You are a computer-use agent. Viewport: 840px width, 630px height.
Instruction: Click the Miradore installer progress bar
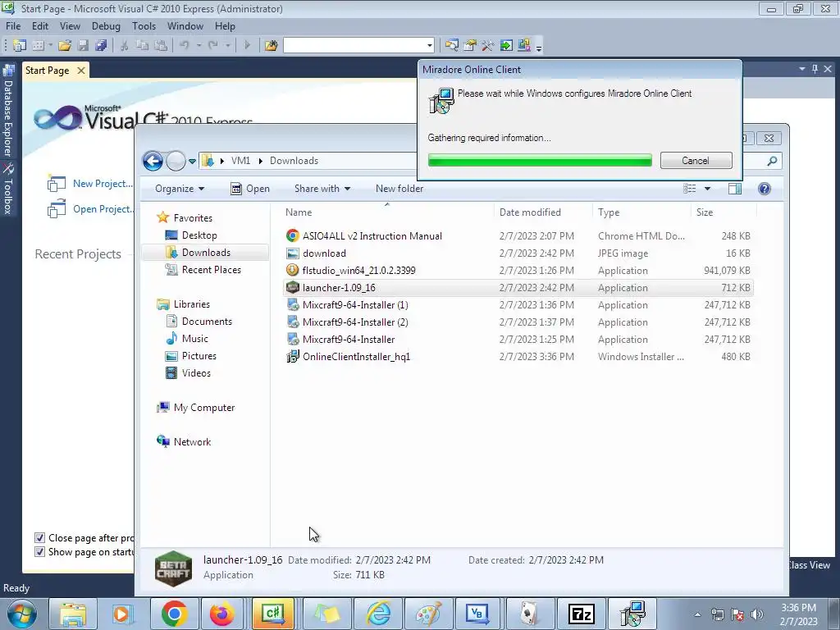tap(540, 160)
